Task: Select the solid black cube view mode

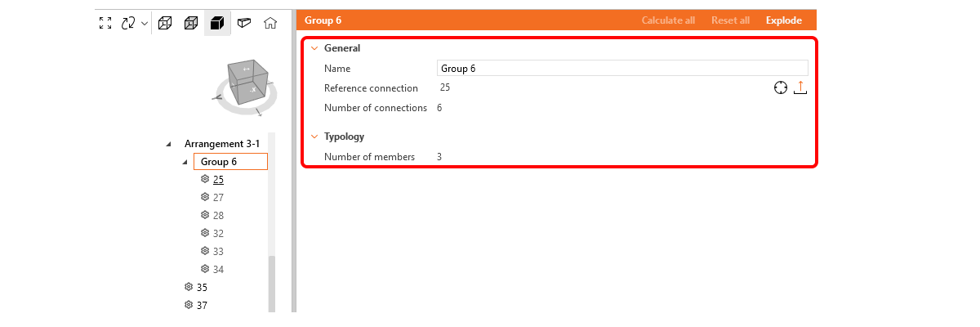Action: point(217,23)
